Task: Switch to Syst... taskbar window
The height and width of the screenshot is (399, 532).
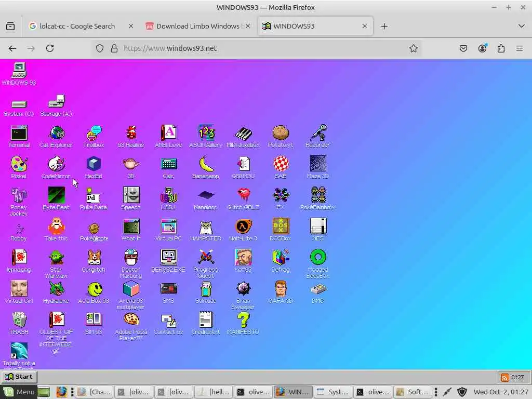Action: pyautogui.click(x=332, y=392)
